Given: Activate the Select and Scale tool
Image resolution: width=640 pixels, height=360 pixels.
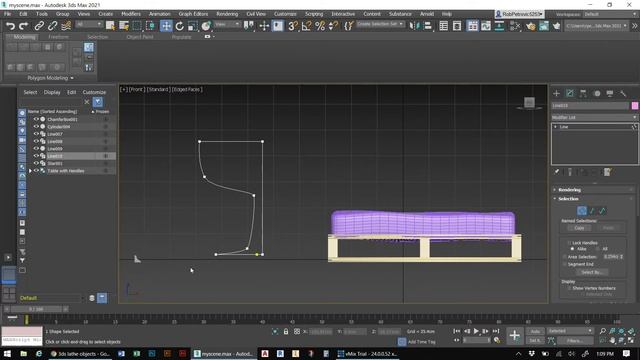Looking at the screenshot, I should click(193, 26).
